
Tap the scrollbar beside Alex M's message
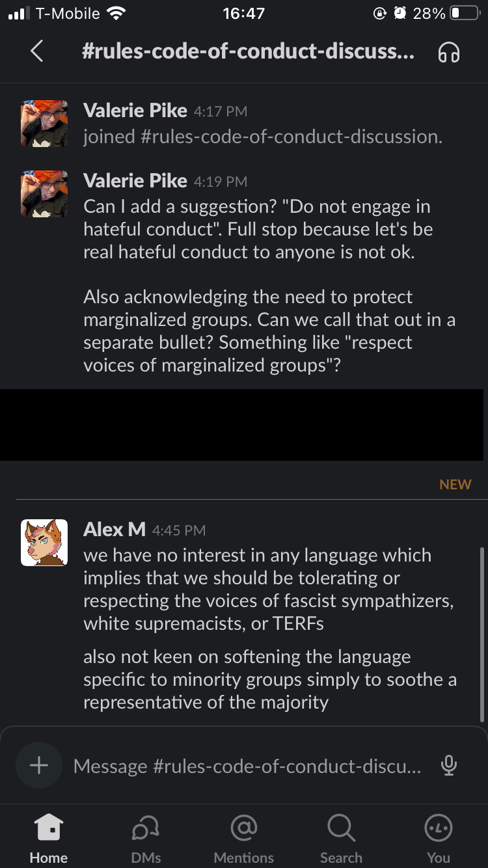(481, 631)
